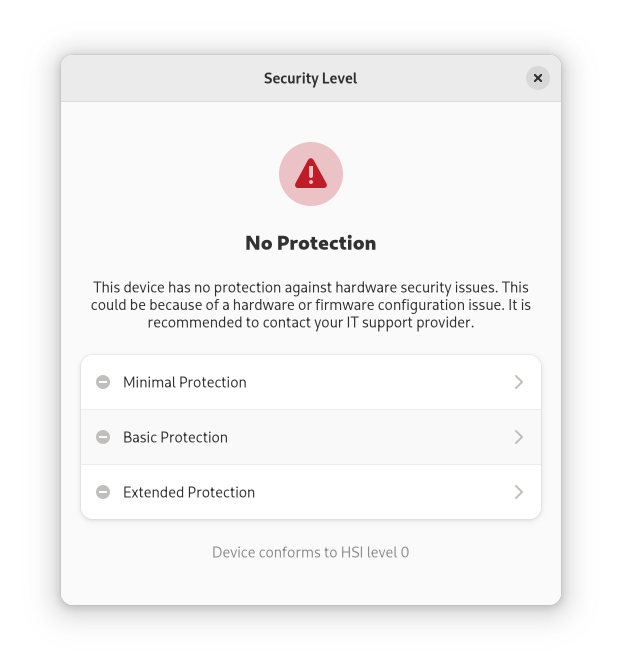Click the Device conforms to HSI level 0 text
The width and height of the screenshot is (622, 672).
point(311,552)
